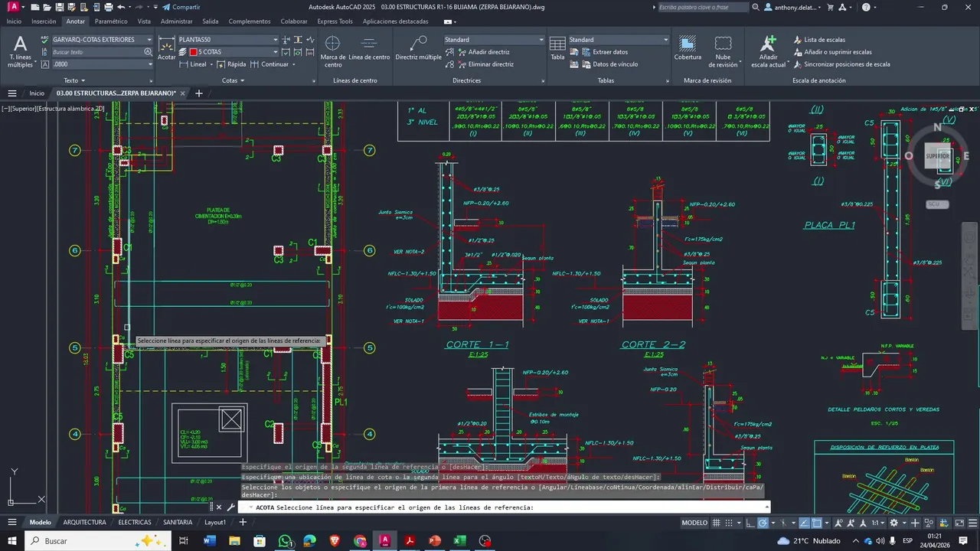Open the .0800 text height dropdown
The width and height of the screenshot is (980, 551).
coord(151,64)
